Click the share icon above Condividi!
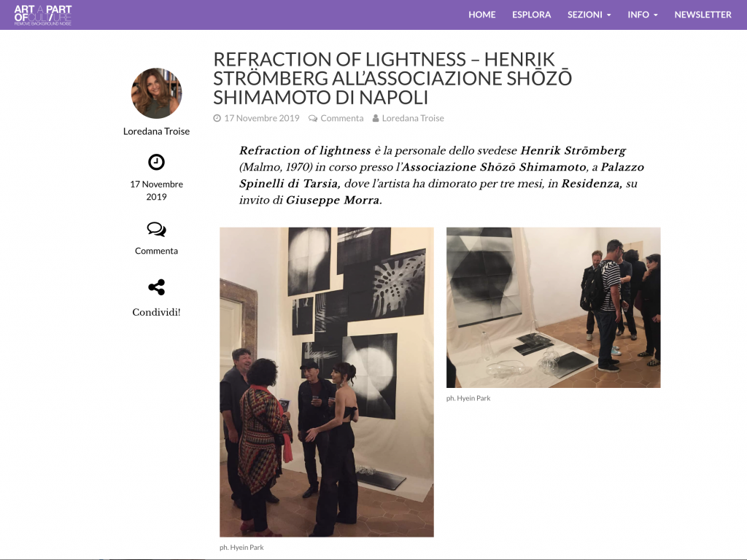747x560 pixels. coord(156,287)
